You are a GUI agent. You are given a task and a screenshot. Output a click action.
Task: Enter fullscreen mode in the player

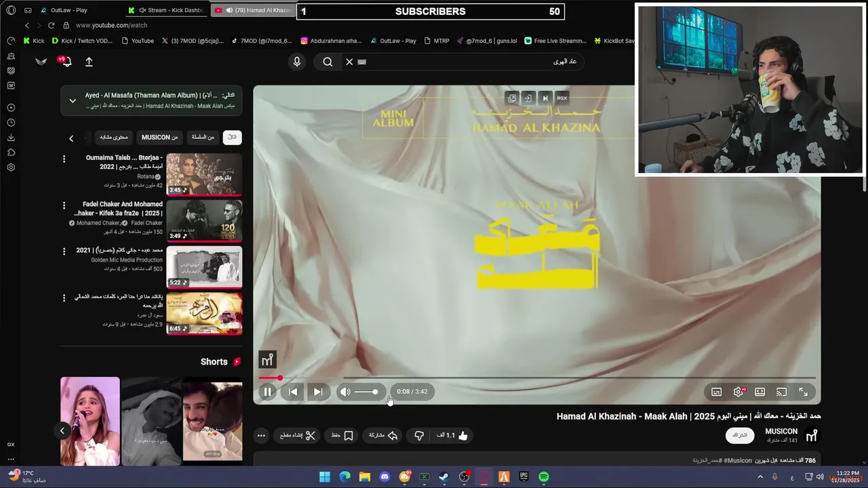[x=803, y=392]
